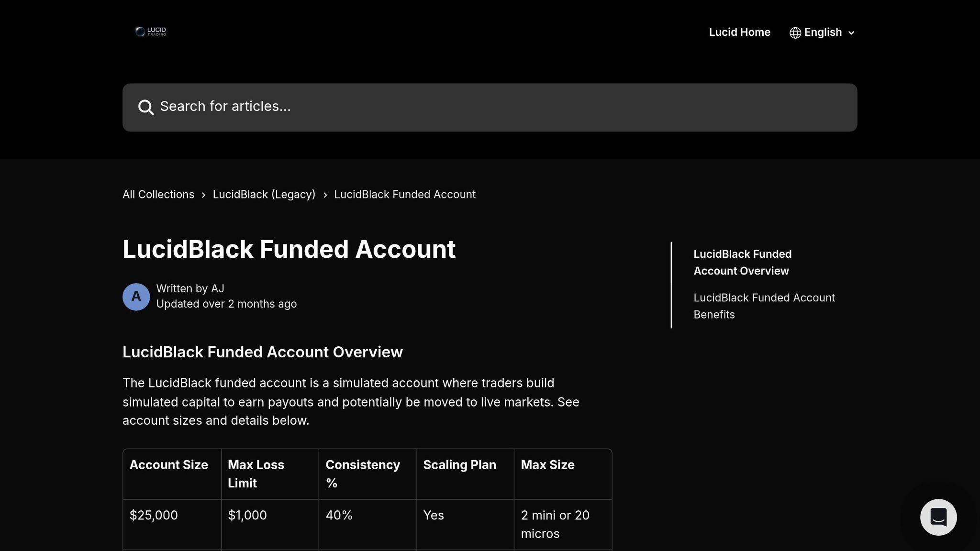Open LucidBlack (Legacy) breadcrumb

tap(264, 195)
